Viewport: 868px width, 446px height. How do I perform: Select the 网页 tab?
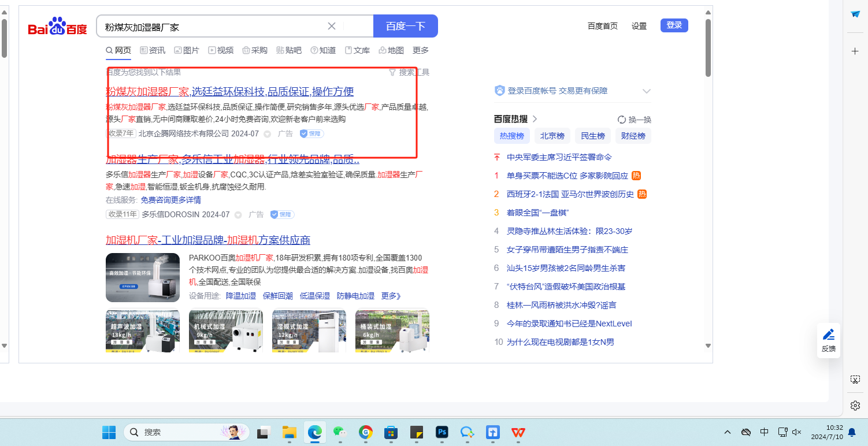pos(118,50)
